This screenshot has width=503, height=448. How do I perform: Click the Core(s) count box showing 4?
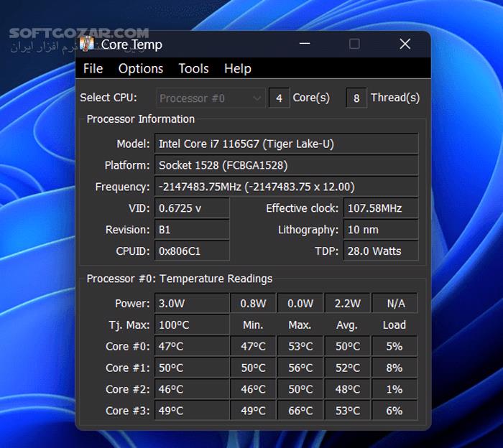coord(279,98)
